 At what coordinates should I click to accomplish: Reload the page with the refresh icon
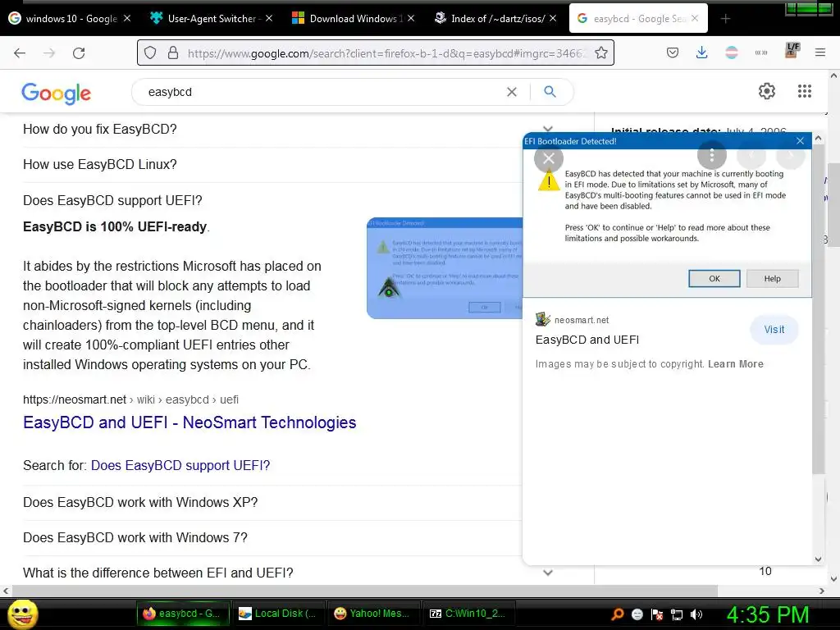(79, 52)
